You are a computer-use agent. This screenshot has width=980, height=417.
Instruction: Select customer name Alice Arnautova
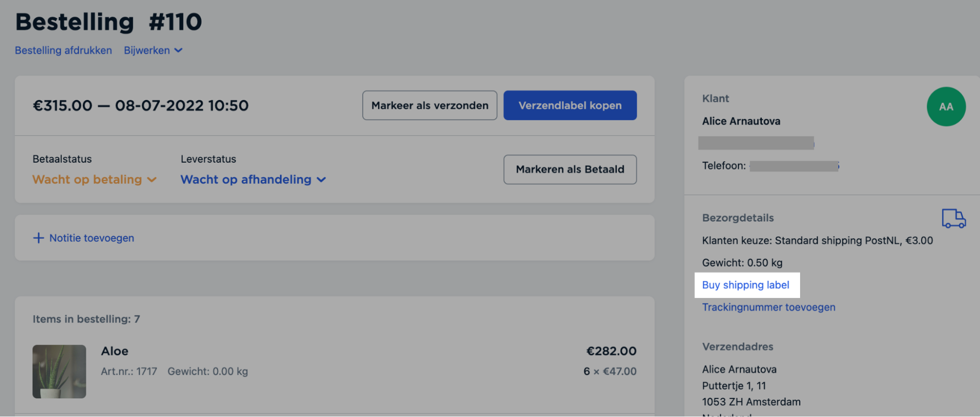pyautogui.click(x=741, y=121)
